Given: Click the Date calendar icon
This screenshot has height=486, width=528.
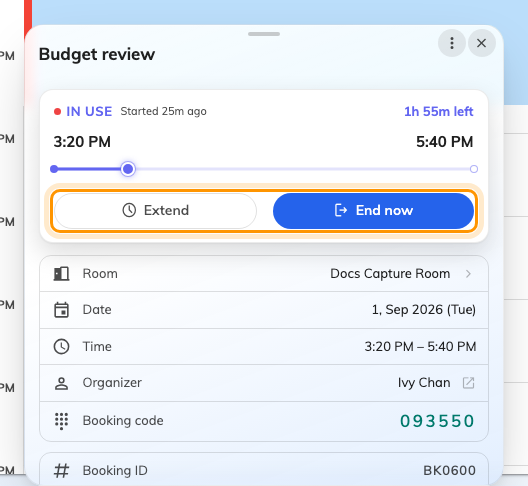Looking at the screenshot, I should coord(61,310).
